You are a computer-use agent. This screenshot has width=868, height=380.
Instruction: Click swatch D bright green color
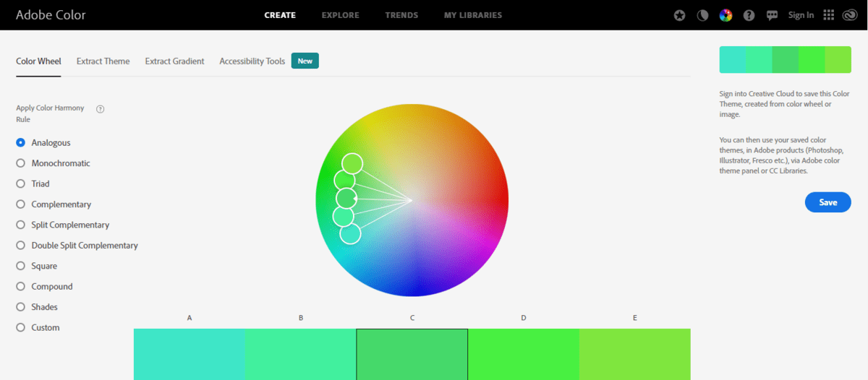pyautogui.click(x=524, y=354)
